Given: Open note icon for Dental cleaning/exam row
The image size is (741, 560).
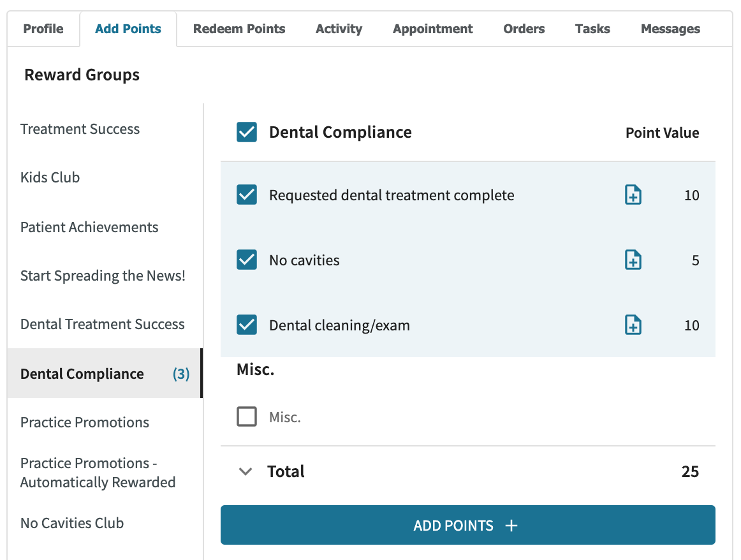Looking at the screenshot, I should (x=633, y=325).
